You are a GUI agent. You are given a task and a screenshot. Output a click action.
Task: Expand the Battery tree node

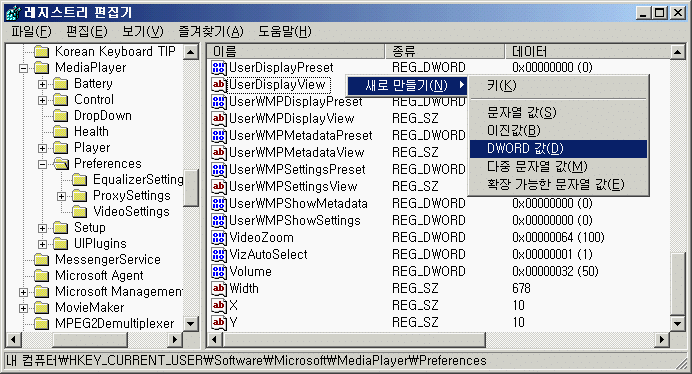42,84
